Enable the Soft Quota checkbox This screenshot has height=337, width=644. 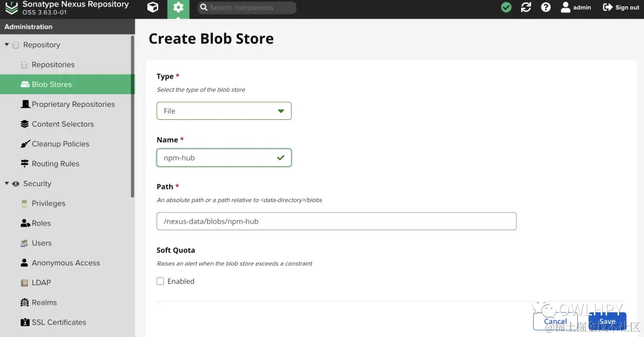pos(160,281)
